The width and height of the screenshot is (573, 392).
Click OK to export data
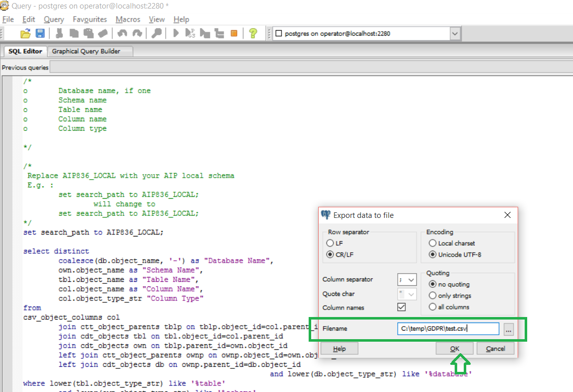tap(454, 349)
